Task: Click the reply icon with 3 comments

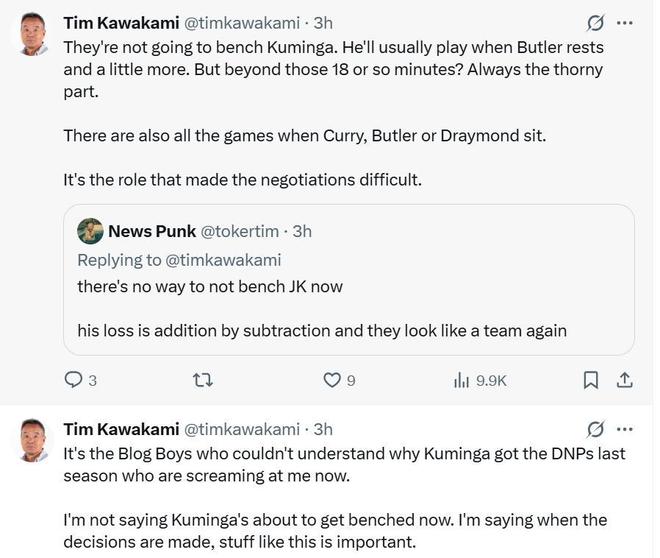Action: click(74, 380)
